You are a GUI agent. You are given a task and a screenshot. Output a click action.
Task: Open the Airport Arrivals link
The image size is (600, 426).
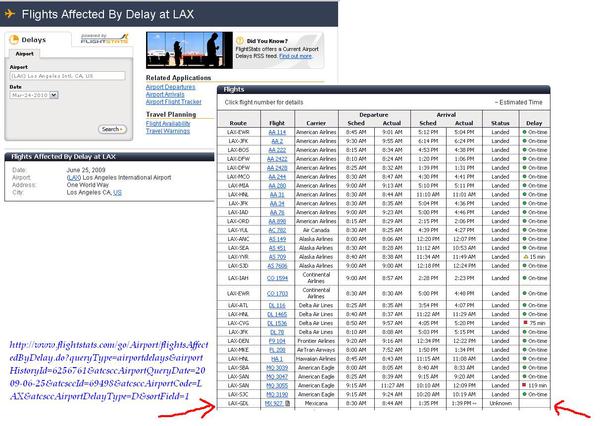pyautogui.click(x=167, y=94)
